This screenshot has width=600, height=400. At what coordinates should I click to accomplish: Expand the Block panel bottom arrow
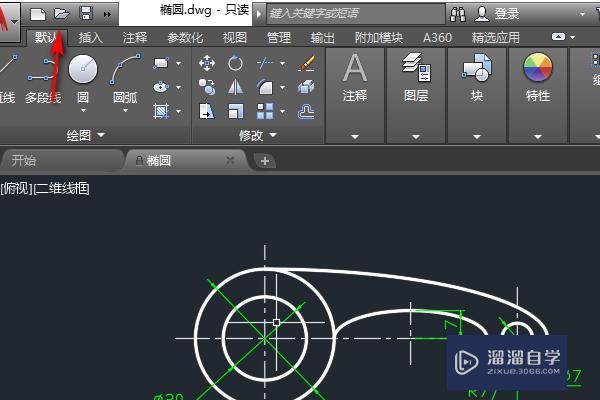click(x=477, y=137)
